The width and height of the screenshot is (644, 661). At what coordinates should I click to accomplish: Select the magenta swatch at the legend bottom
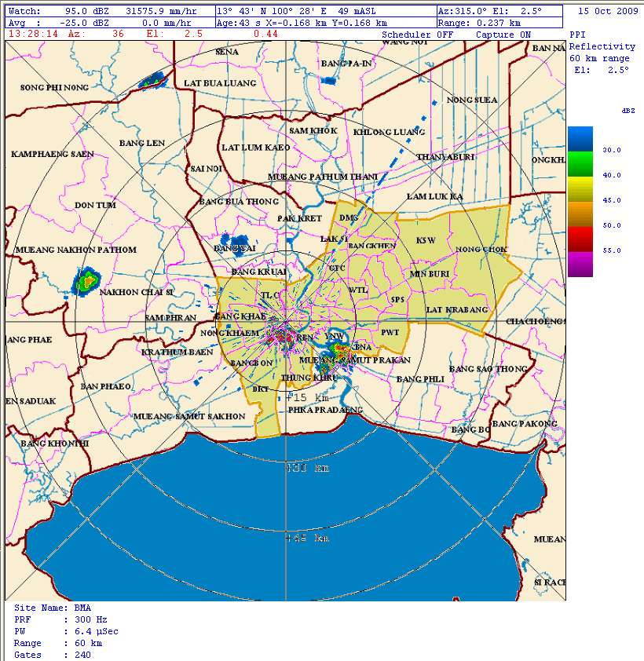580,264
